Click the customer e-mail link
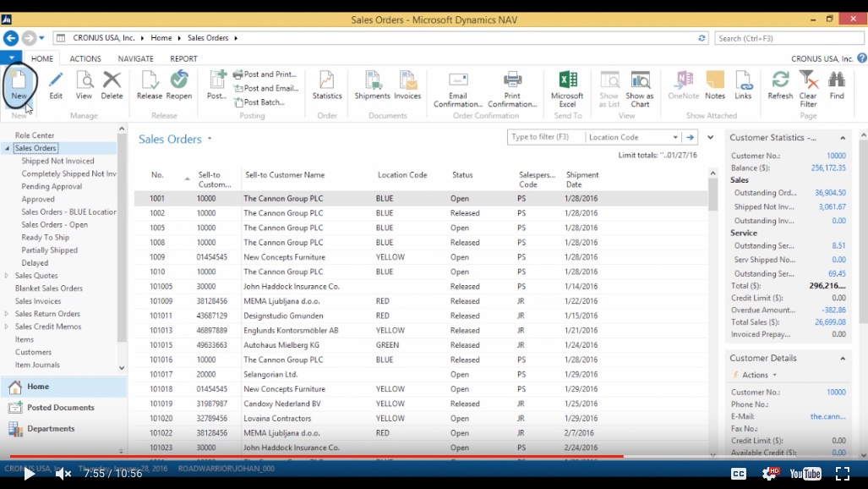Image resolution: width=868 pixels, height=489 pixels. point(828,416)
